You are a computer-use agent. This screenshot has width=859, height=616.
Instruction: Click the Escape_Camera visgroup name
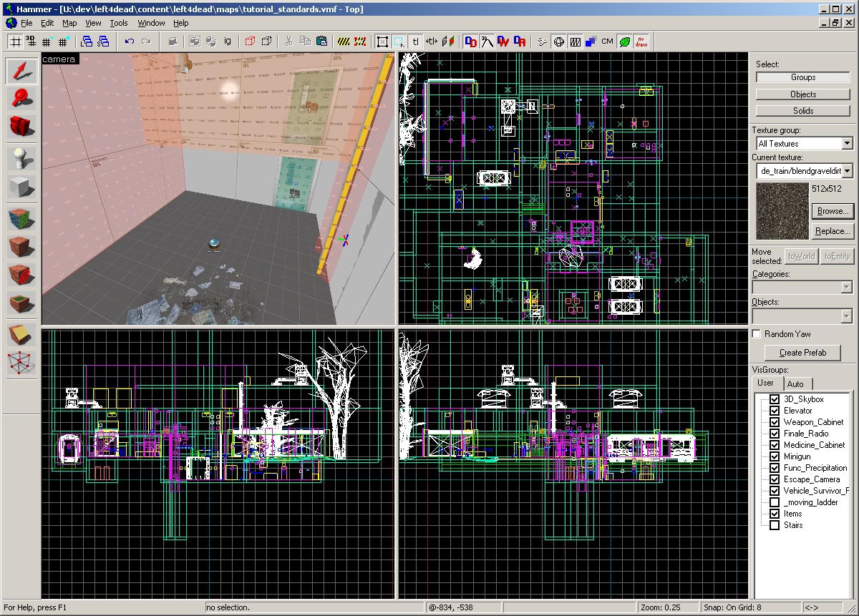(812, 479)
